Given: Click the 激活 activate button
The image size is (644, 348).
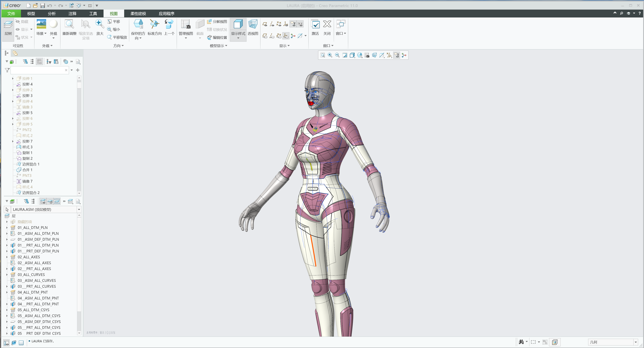Looking at the screenshot, I should tap(315, 28).
